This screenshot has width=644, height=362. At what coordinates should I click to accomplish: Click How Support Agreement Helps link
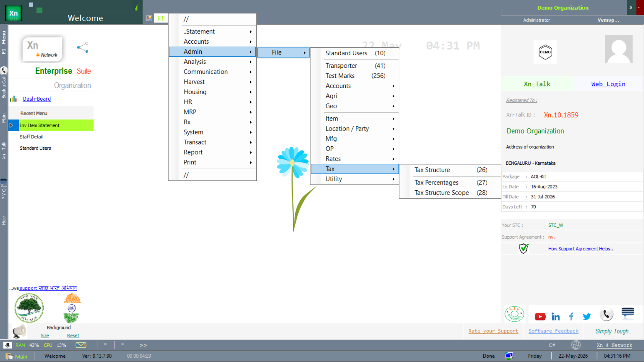coord(581,249)
